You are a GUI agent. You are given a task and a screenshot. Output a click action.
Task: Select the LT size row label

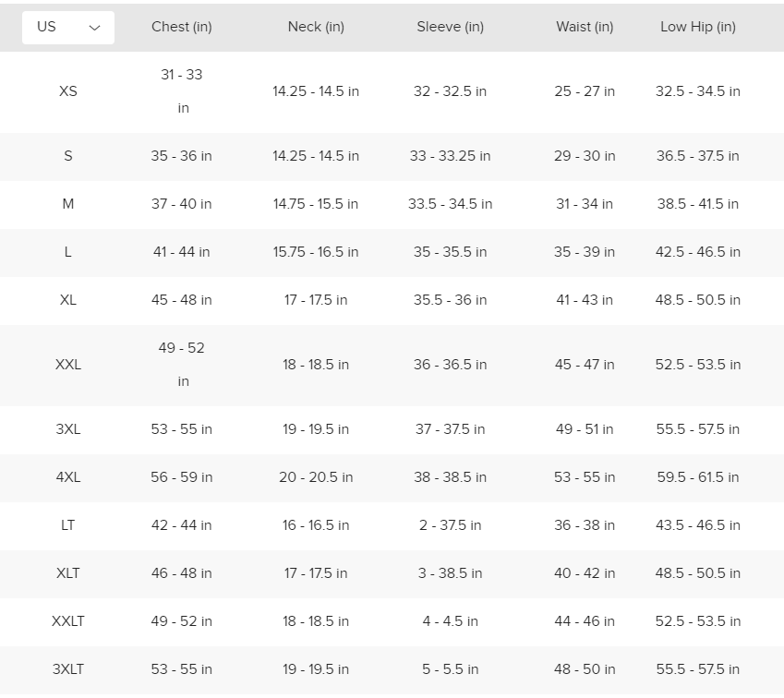click(68, 525)
